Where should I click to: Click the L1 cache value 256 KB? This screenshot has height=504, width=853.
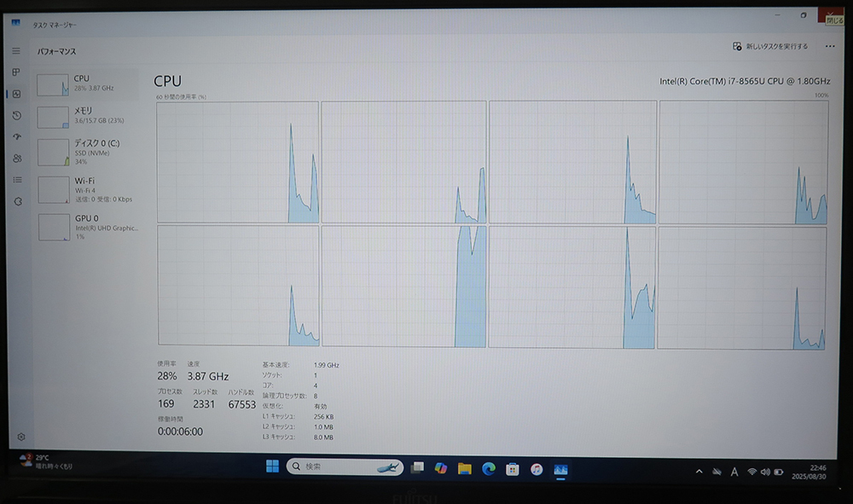pyautogui.click(x=323, y=416)
